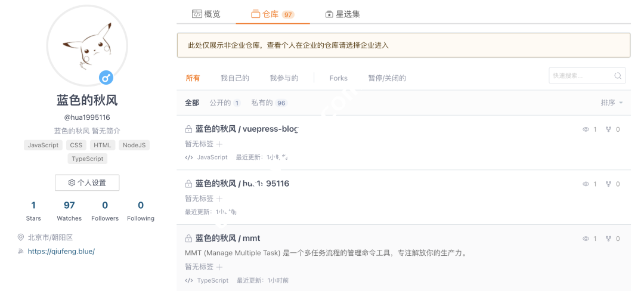The width and height of the screenshot is (644, 291).
Task: Add a tag to vuepress-blog with plus
Action: 219,144
